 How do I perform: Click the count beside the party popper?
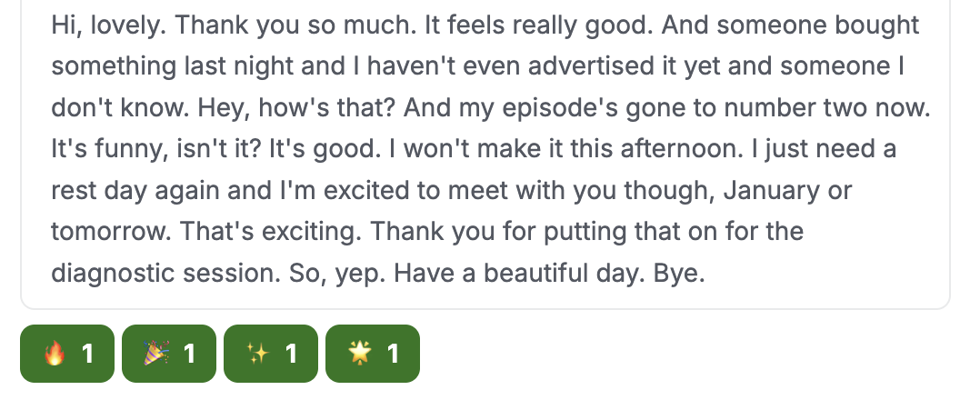[189, 355]
